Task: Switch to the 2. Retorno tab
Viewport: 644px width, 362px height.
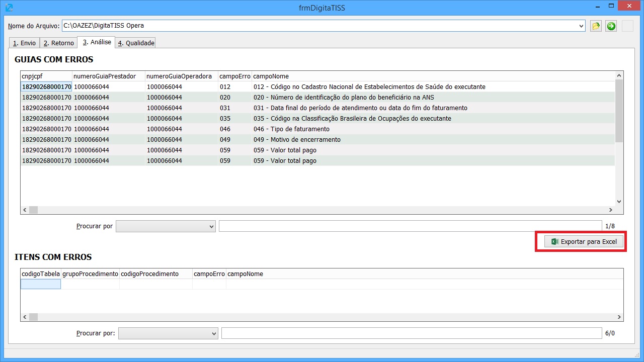Action: click(x=58, y=43)
